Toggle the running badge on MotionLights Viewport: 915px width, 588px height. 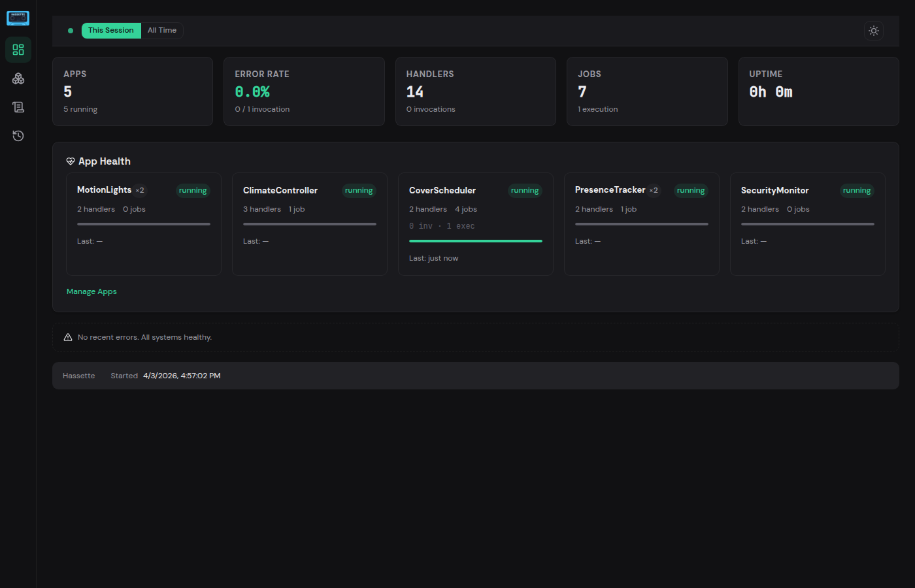click(193, 190)
